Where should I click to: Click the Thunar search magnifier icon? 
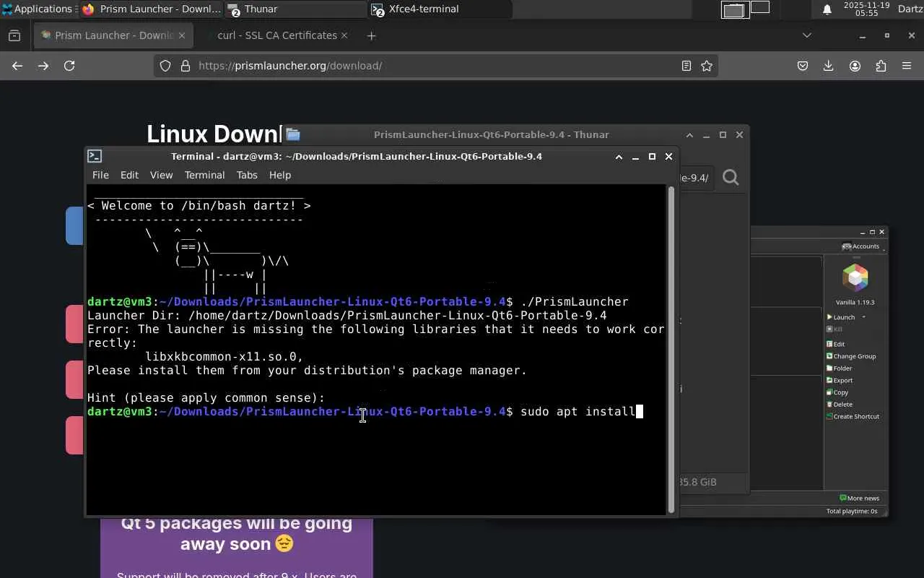731,178
